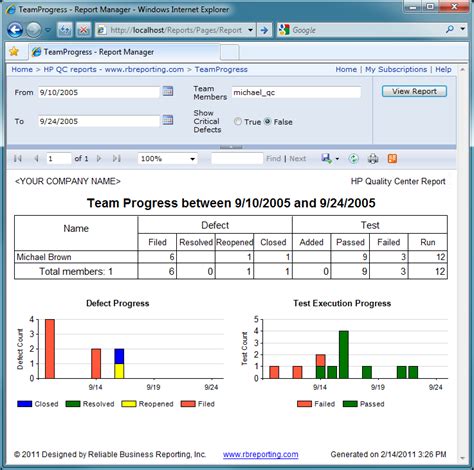
Task: Click the green Resolved legend swatch
Action: point(73,404)
